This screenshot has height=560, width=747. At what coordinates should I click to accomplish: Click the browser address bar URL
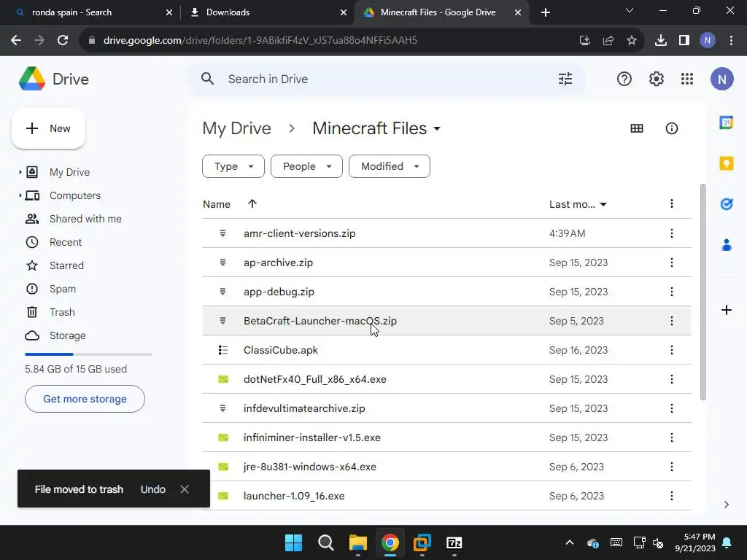(260, 41)
